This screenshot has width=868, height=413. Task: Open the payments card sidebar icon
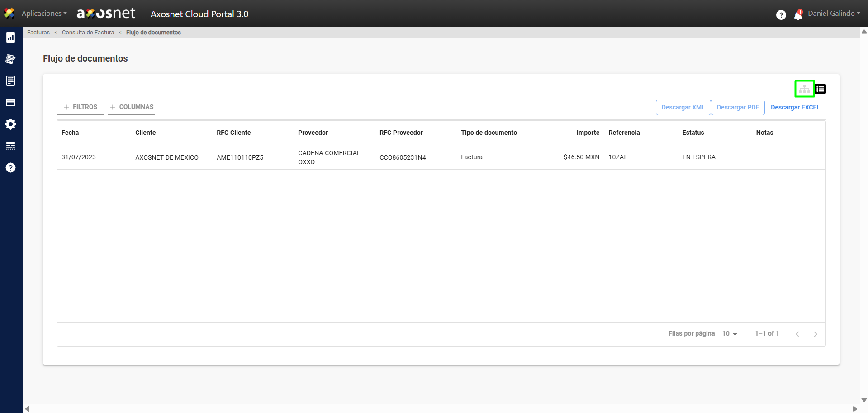pyautogui.click(x=10, y=103)
